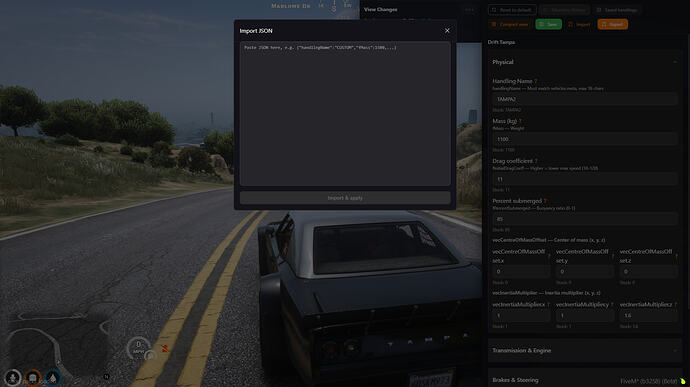The image size is (690, 387).
Task: Click the Marlowe Dr street name
Action: click(x=290, y=6)
